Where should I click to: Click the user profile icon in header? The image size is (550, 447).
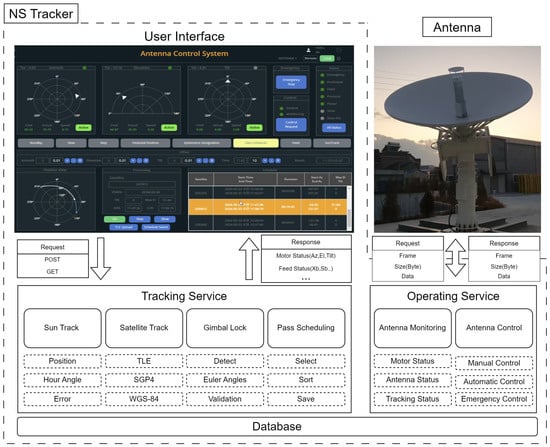pyautogui.click(x=308, y=51)
